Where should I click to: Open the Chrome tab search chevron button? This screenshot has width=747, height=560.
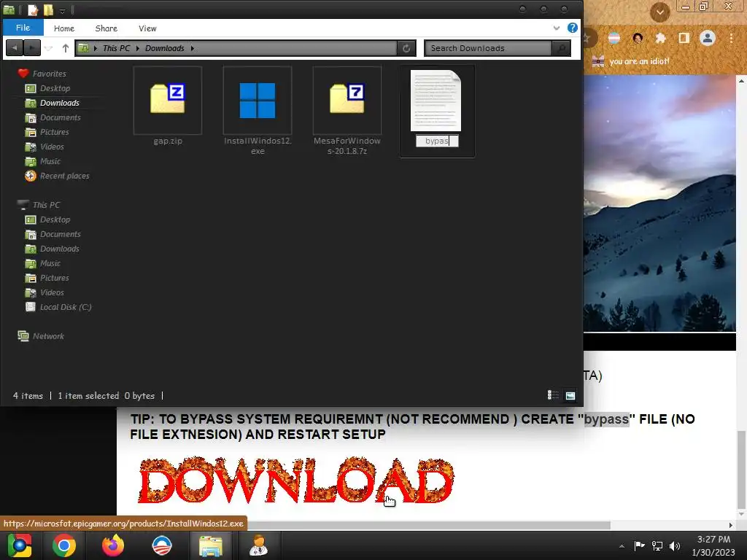tap(659, 12)
